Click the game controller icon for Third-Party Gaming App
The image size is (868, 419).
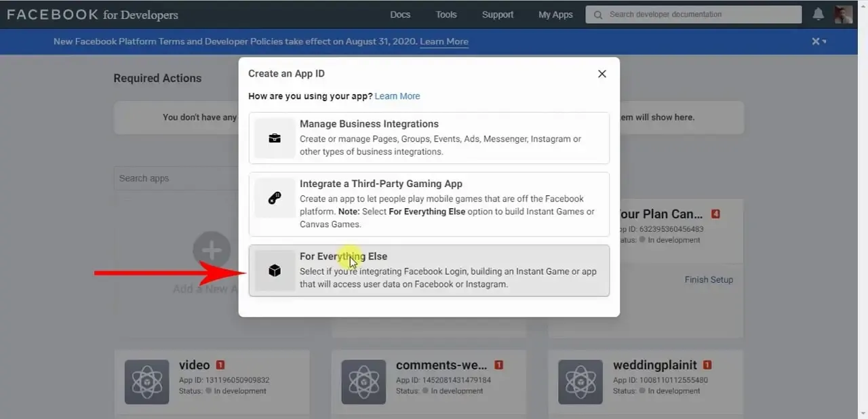pyautogui.click(x=275, y=198)
